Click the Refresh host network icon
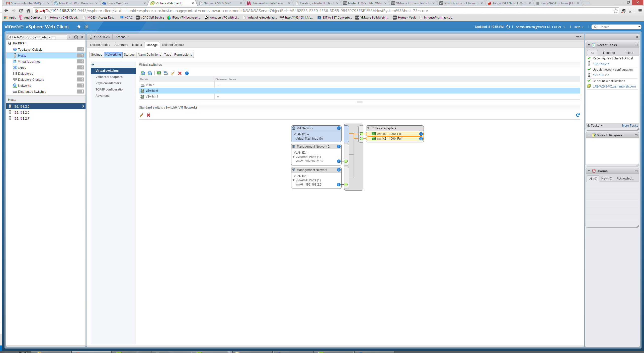Viewport: 644px width, 353px height. click(150, 73)
